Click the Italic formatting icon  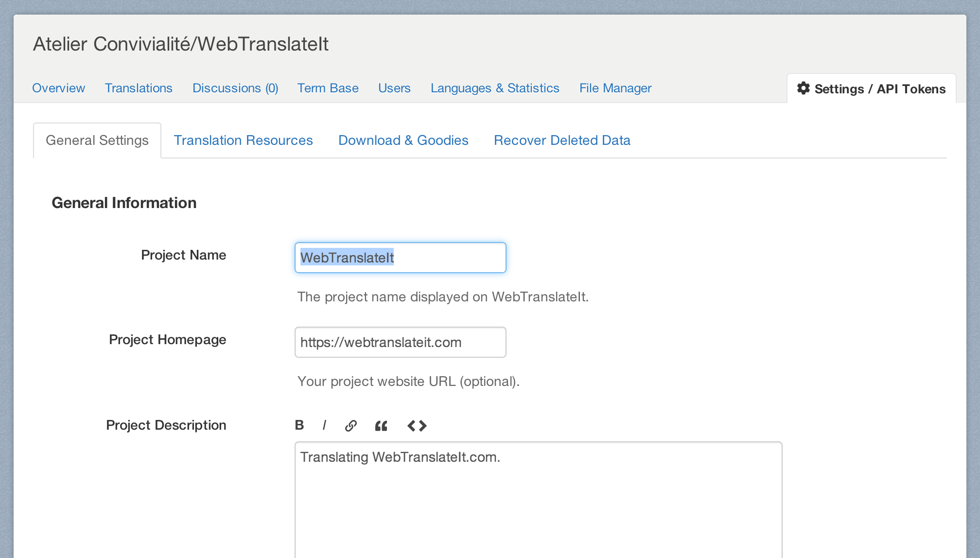(324, 425)
